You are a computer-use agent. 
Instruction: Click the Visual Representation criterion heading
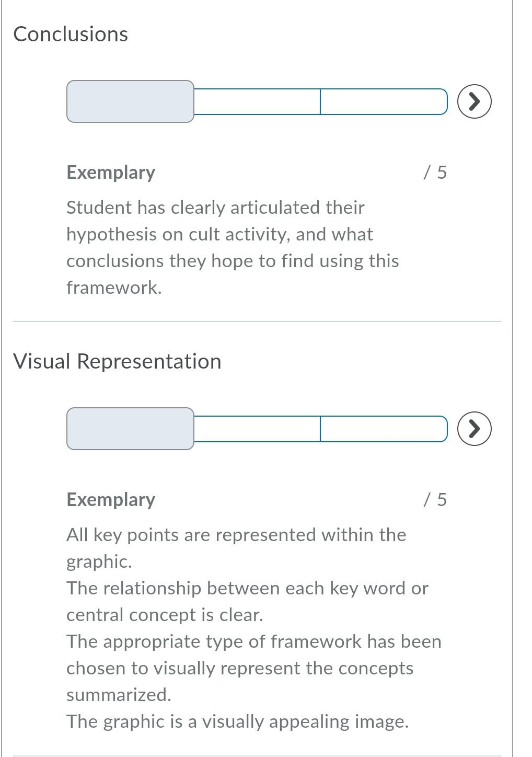pyautogui.click(x=118, y=361)
